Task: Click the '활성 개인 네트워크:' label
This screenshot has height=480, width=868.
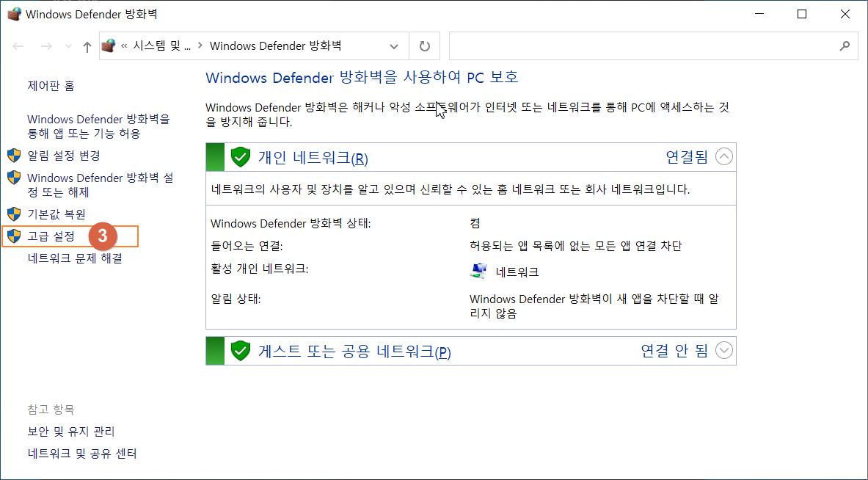Action: tap(260, 269)
